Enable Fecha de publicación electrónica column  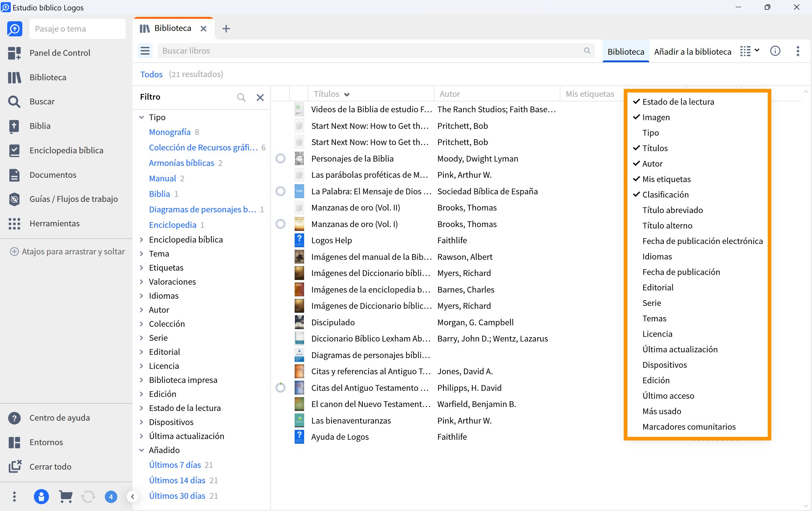pyautogui.click(x=702, y=241)
